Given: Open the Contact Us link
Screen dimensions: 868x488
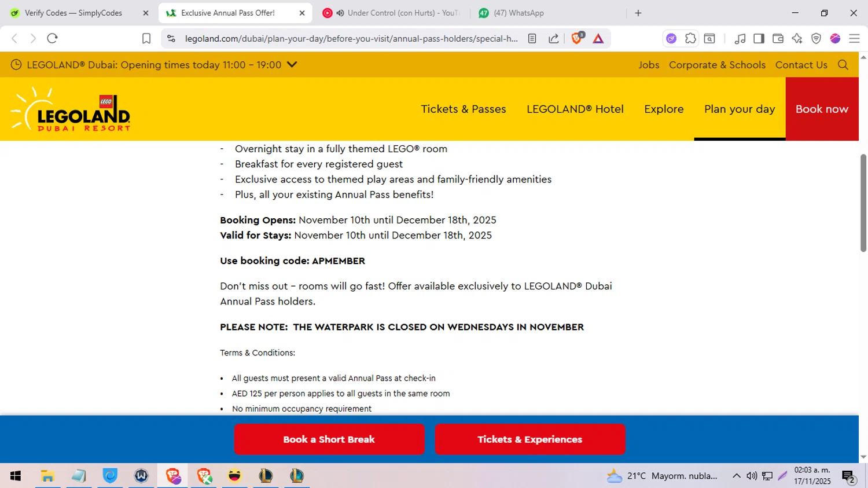Looking at the screenshot, I should click(x=801, y=65).
